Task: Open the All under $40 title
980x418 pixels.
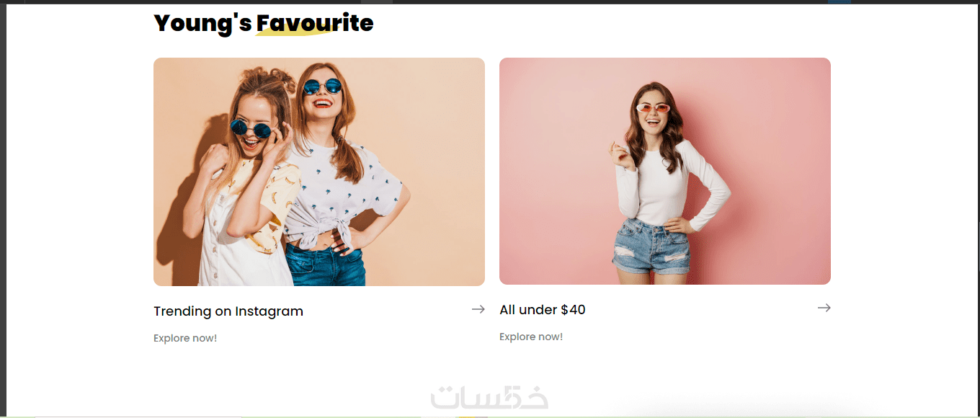Action: point(543,310)
